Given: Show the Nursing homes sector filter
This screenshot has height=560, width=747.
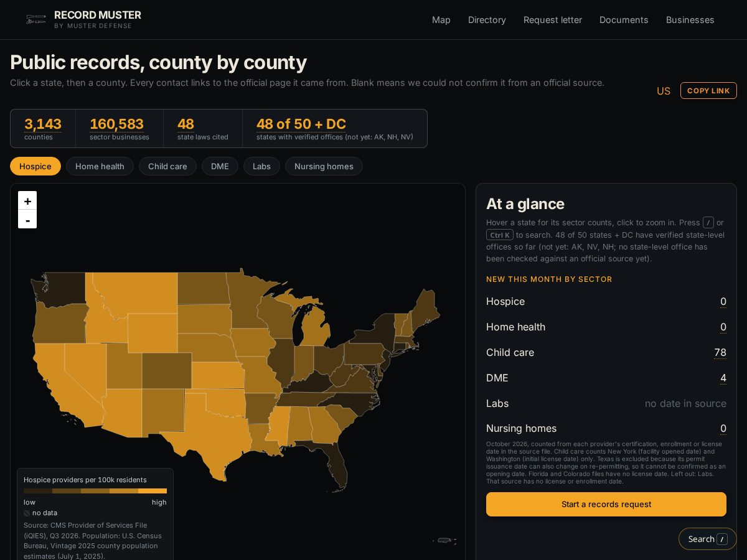Looking at the screenshot, I should pyautogui.click(x=324, y=166).
